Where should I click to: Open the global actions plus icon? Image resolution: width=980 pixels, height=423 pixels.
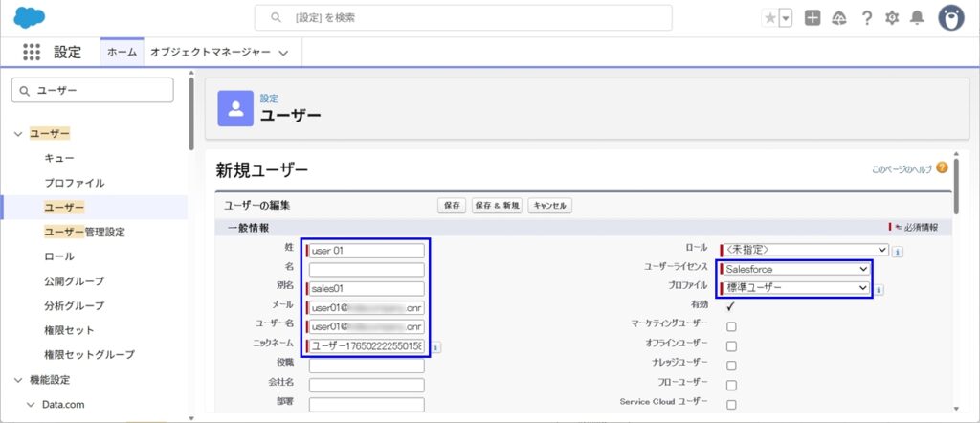click(813, 18)
